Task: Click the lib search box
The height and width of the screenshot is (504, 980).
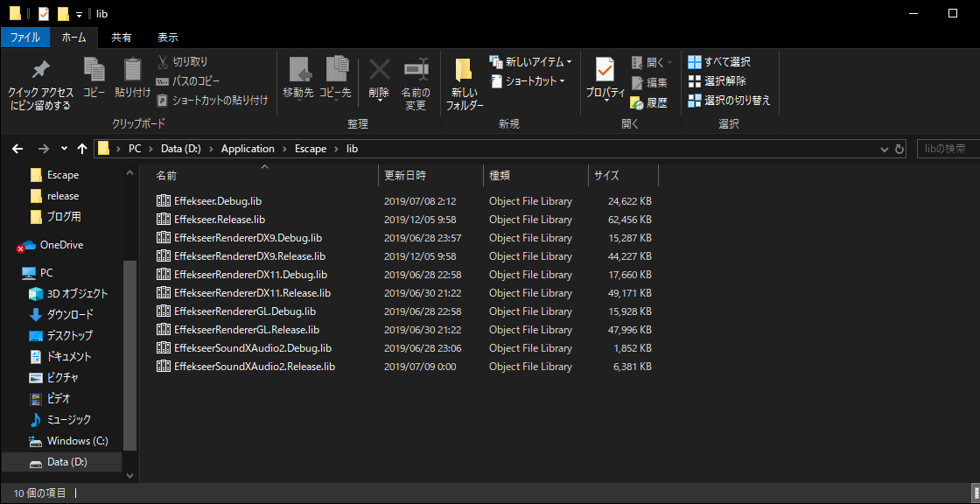Action: (x=948, y=149)
